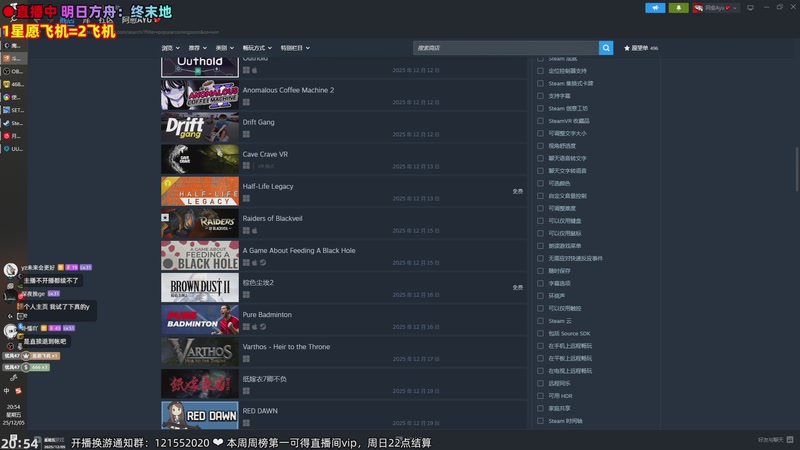This screenshot has height=450, width=800.
Task: Click the 纸嫁衣7卿不负 game title
Action: 264,379
